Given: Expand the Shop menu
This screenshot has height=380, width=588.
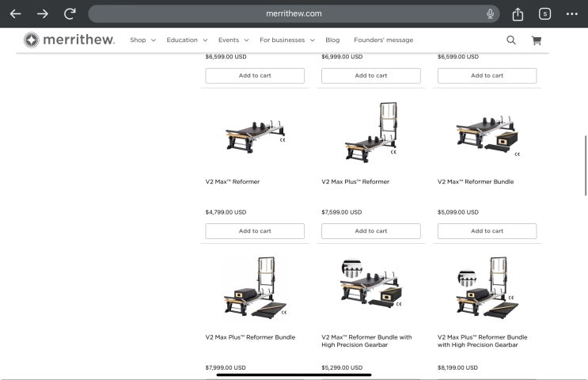Looking at the screenshot, I should coord(142,40).
